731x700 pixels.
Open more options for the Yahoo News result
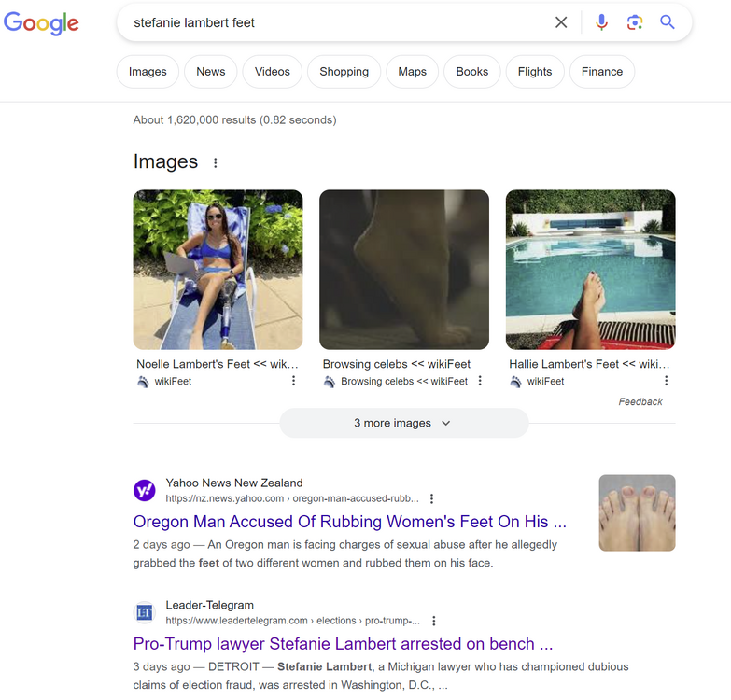click(x=431, y=498)
